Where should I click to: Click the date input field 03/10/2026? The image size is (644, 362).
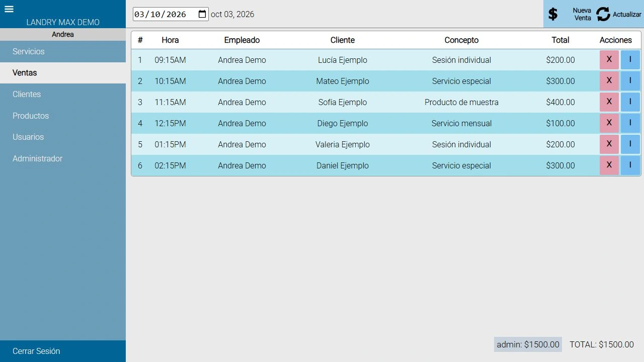pyautogui.click(x=171, y=14)
